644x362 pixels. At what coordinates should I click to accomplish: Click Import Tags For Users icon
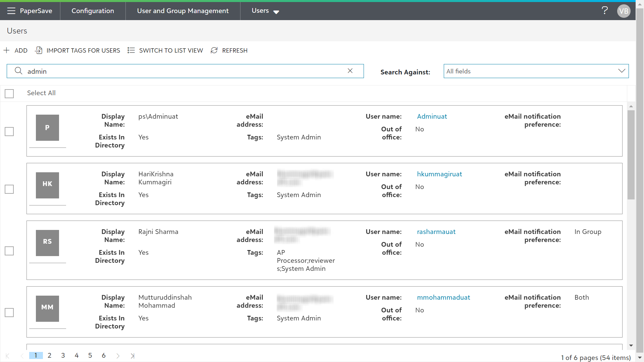[39, 50]
